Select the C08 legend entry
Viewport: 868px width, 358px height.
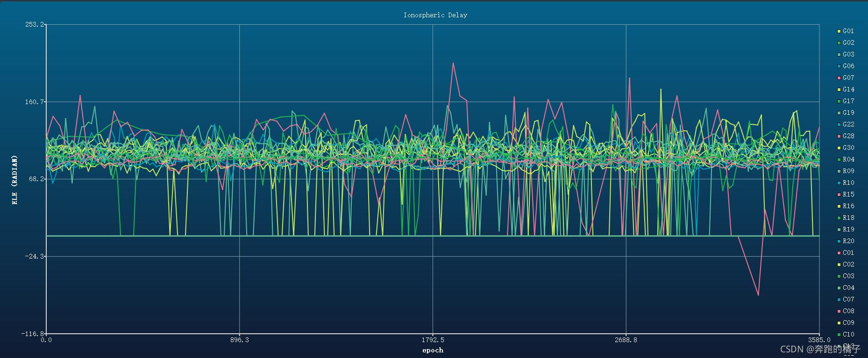click(x=846, y=311)
